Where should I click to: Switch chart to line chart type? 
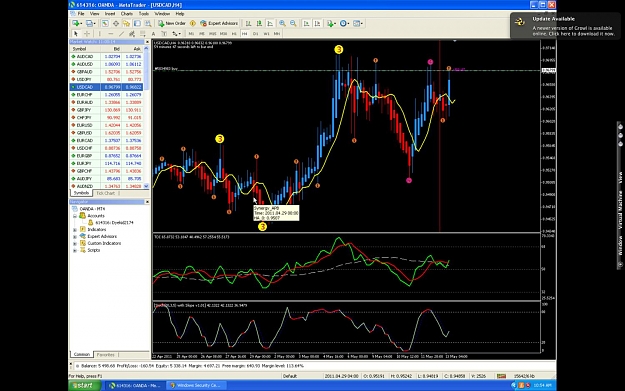coord(270,24)
